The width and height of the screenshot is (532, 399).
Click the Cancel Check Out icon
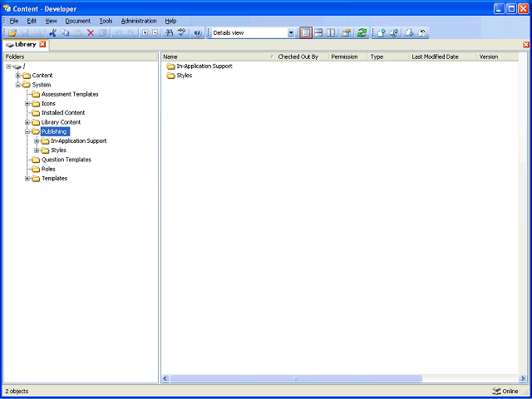[x=422, y=33]
